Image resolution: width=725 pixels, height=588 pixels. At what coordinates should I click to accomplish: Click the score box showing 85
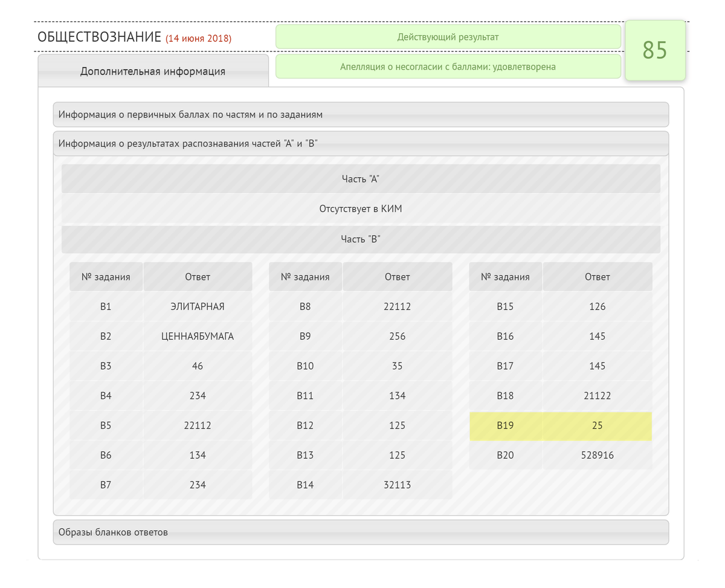[655, 50]
